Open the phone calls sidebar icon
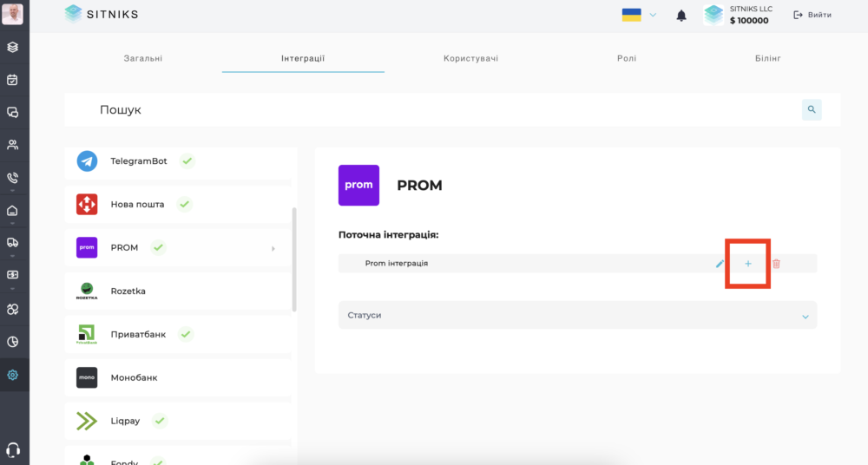Viewport: 868px width, 465px height. point(12,178)
